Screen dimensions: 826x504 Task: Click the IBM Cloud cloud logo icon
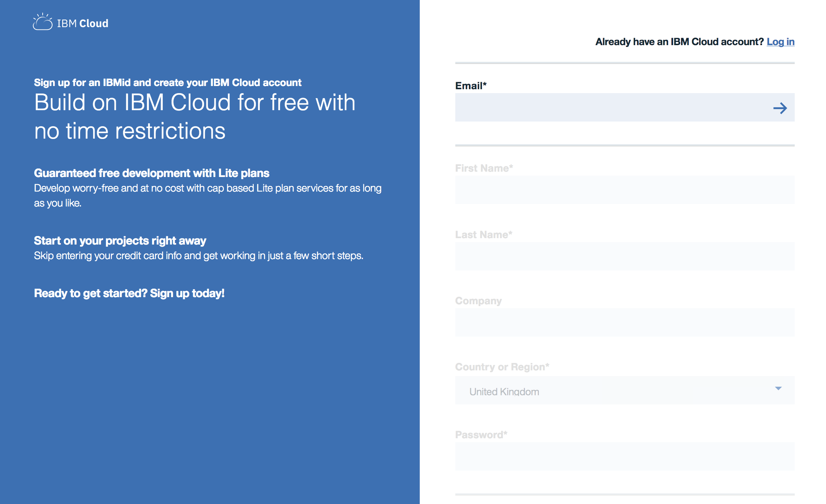[43, 22]
